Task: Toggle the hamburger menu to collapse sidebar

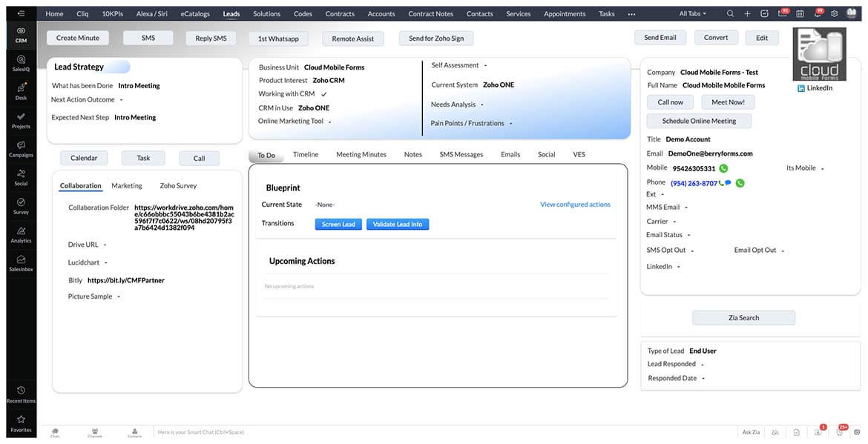Action: (x=21, y=13)
